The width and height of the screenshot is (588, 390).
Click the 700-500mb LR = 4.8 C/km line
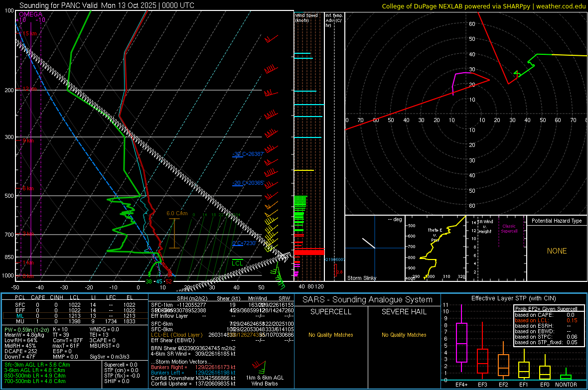tap(35, 381)
